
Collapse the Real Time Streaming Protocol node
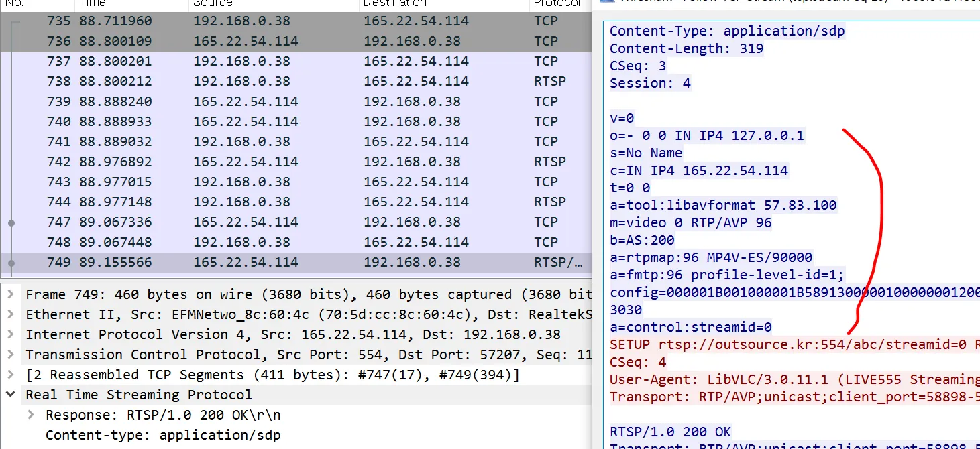click(x=11, y=395)
